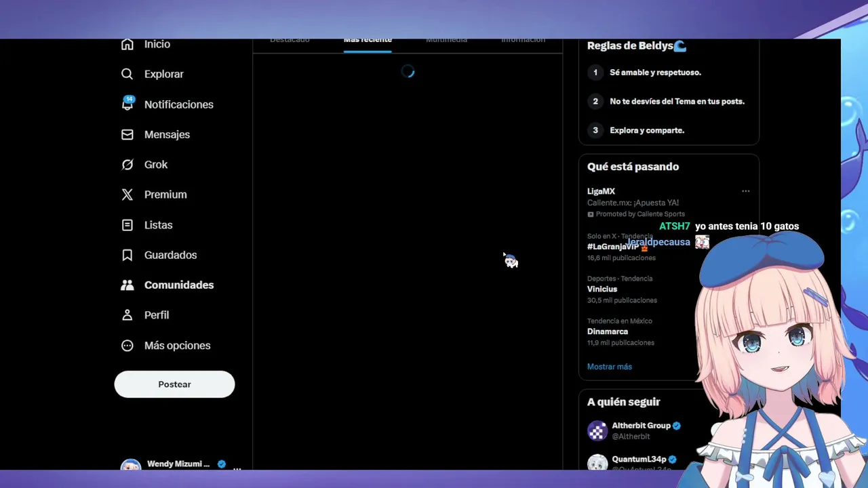868x488 pixels.
Task: Click QuantumL34p avatar
Action: point(597,462)
